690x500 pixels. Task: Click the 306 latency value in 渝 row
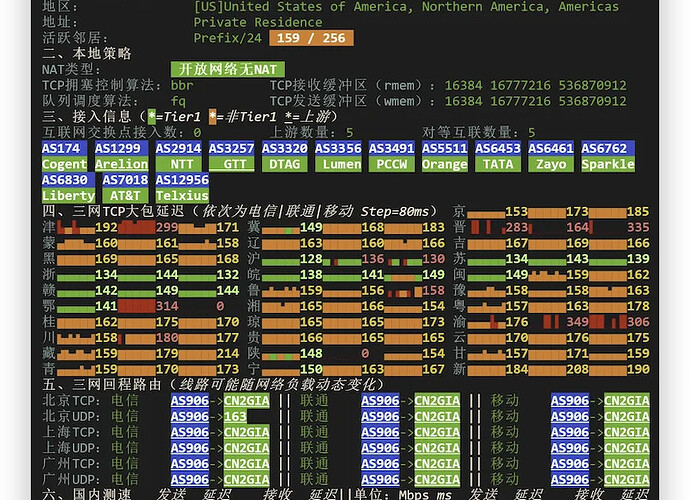[638, 322]
